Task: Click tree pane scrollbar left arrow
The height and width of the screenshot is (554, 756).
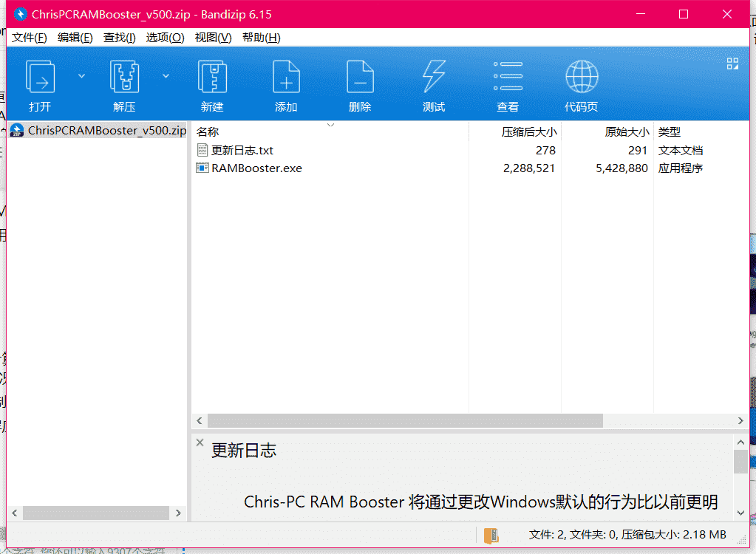Action: tap(15, 513)
